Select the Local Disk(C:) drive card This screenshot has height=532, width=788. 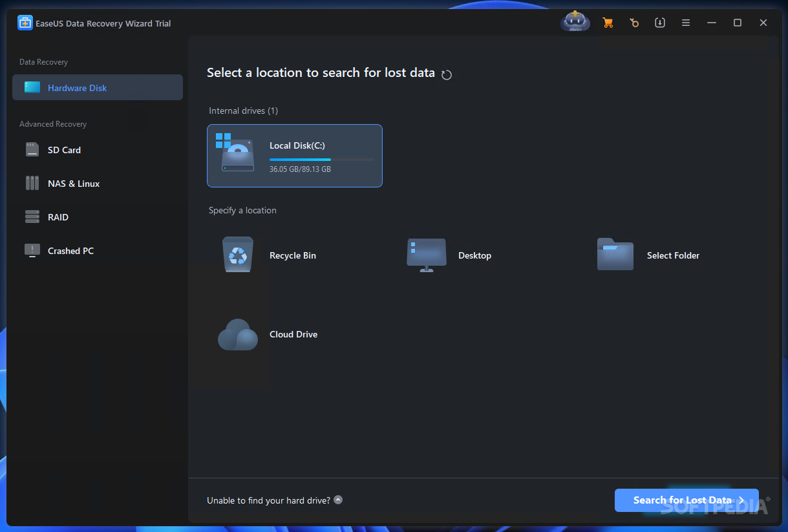[295, 156]
